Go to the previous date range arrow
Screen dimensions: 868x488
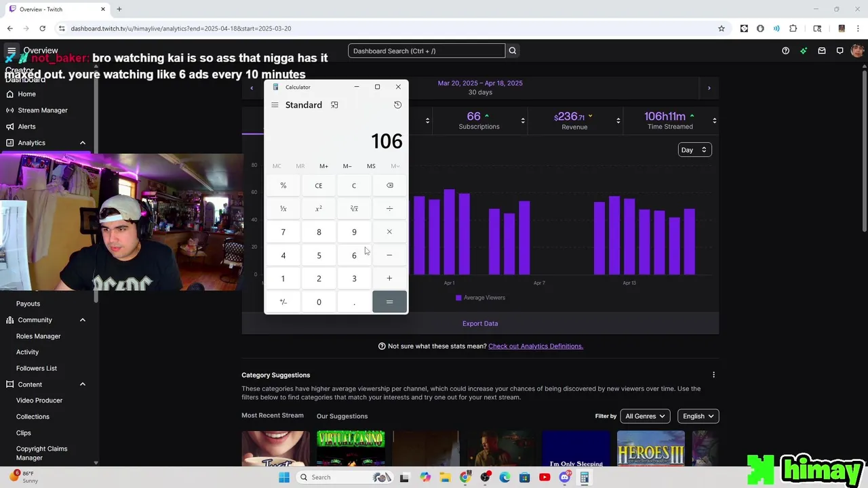pyautogui.click(x=252, y=88)
